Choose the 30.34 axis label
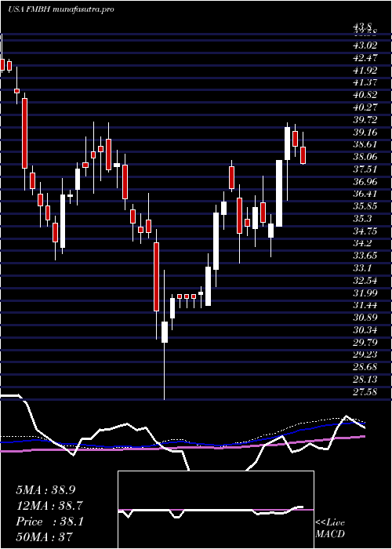 click(x=364, y=330)
